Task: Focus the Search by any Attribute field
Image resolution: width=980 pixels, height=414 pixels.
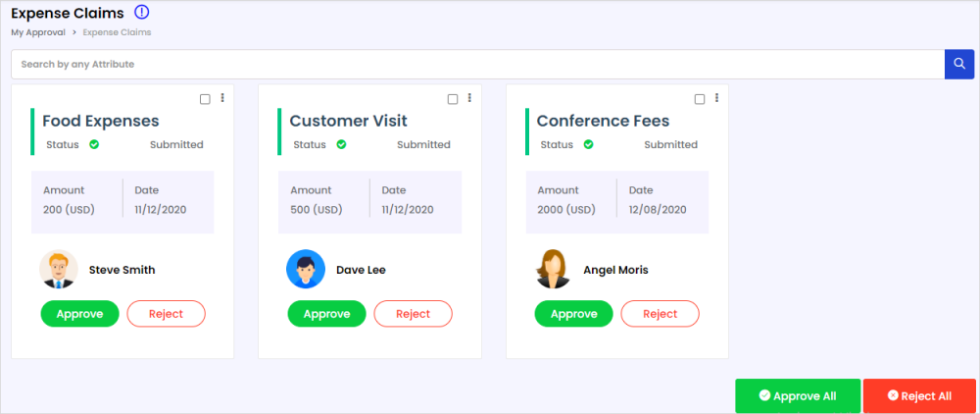Action: (477, 64)
